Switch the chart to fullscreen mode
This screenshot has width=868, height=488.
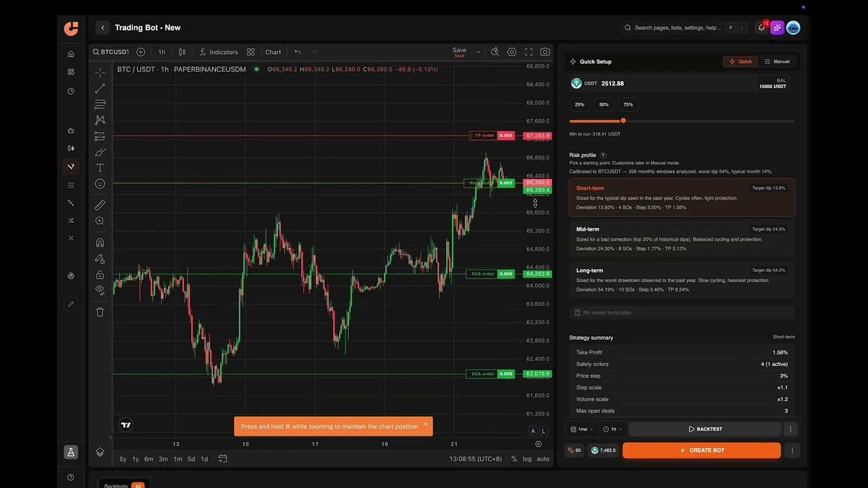click(x=528, y=52)
